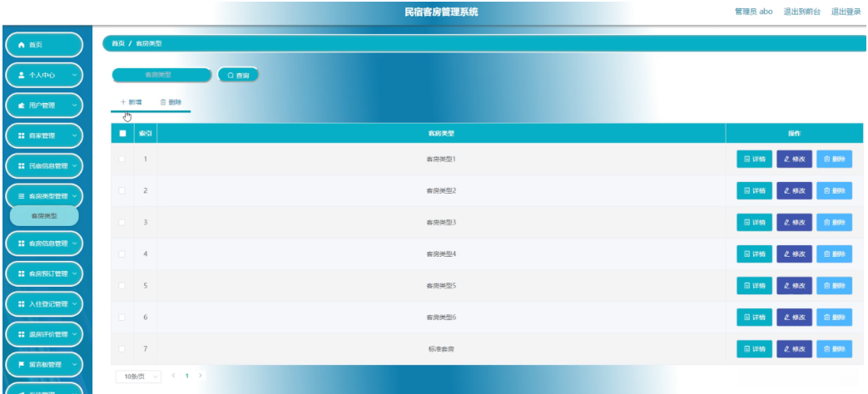Click the list icon beside 客房类型管理

(22, 196)
